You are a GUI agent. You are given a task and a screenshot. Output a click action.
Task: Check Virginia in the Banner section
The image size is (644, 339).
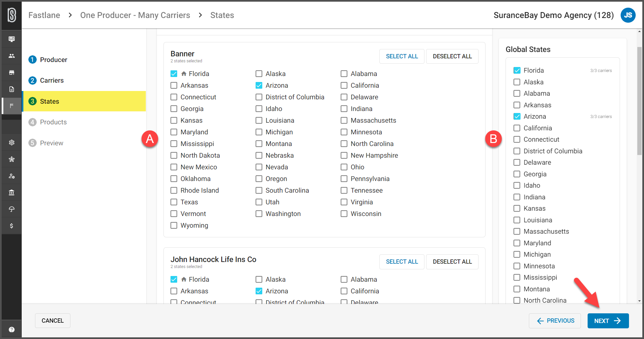pos(344,202)
